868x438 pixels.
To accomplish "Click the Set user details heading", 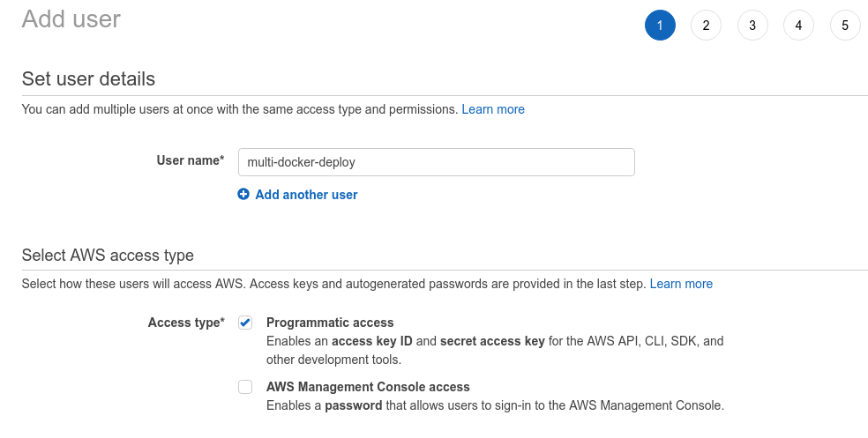I will pos(88,78).
